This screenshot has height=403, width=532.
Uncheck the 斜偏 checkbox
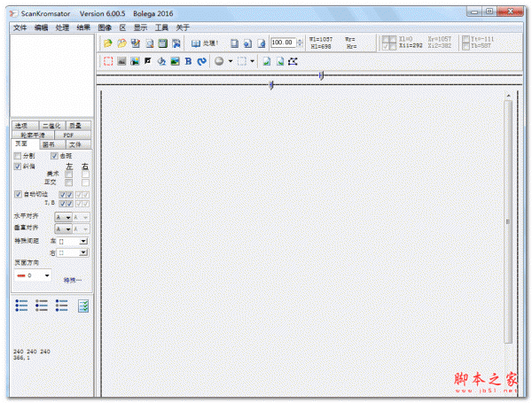(18, 167)
